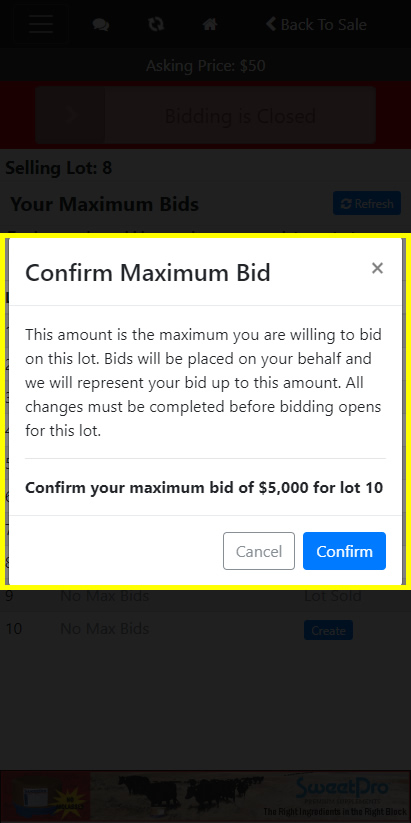Click the Lot Sold status for lot 9
This screenshot has height=823, width=411.
click(x=332, y=596)
